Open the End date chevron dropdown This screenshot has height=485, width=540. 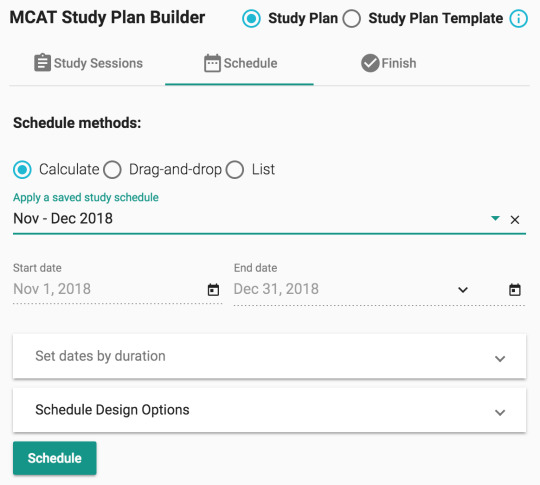463,290
